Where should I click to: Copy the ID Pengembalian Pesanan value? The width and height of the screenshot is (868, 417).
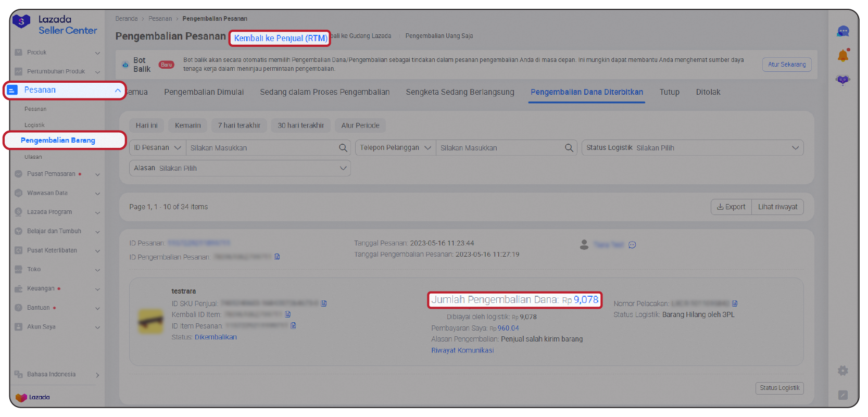tap(277, 257)
